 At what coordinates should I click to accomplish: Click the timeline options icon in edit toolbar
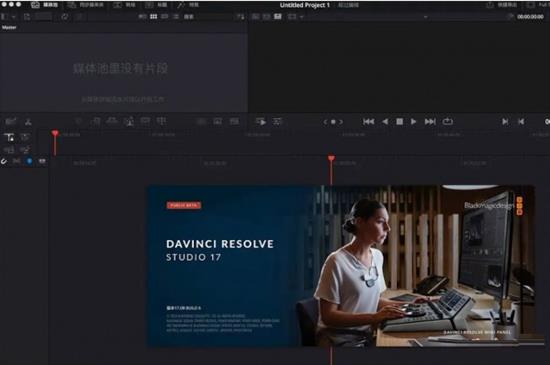click(11, 122)
